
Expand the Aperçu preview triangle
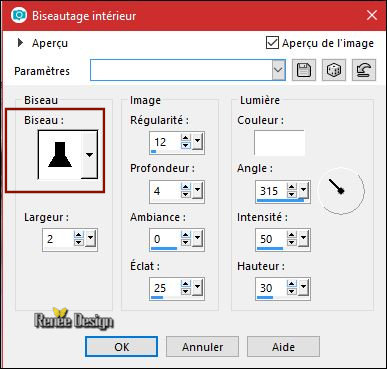pyautogui.click(x=20, y=43)
